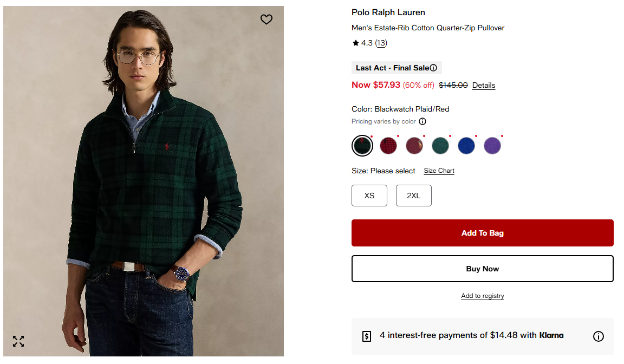
Task: Click the Klarna dollar receipt icon
Action: [367, 336]
